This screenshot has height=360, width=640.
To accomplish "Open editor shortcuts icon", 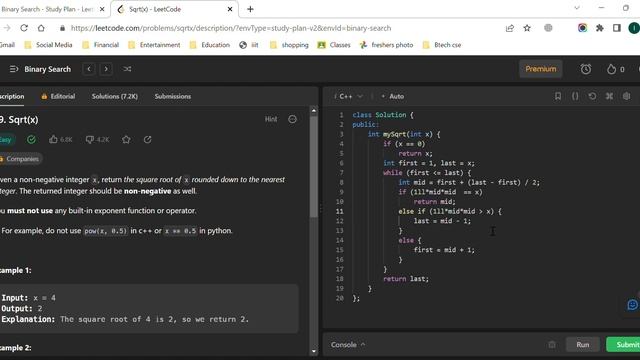I will (609, 96).
